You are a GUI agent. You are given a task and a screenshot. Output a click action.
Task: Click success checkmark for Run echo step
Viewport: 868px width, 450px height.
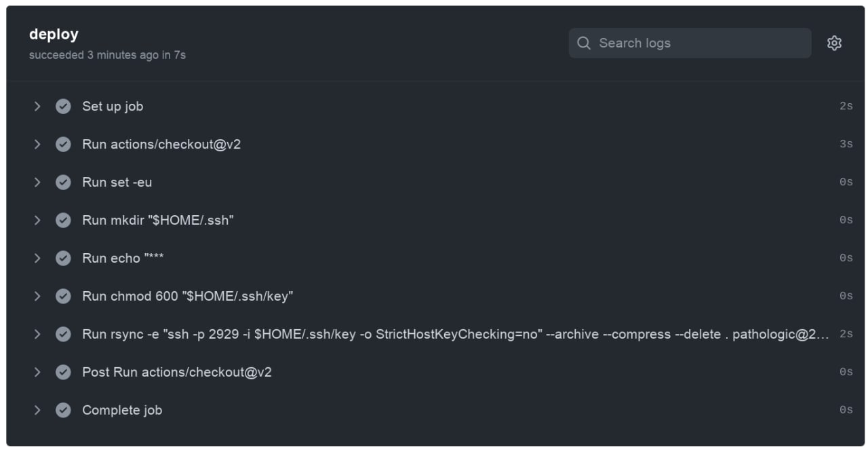coord(63,258)
